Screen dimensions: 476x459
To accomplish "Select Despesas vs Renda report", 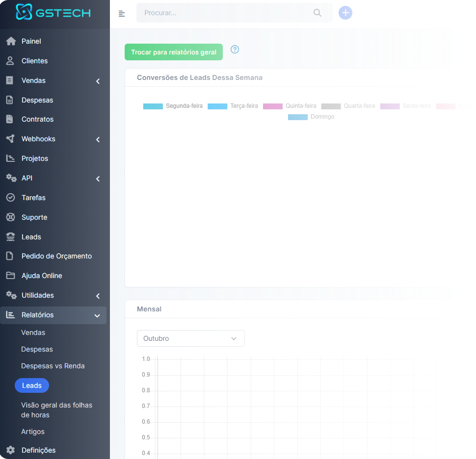I will click(53, 366).
